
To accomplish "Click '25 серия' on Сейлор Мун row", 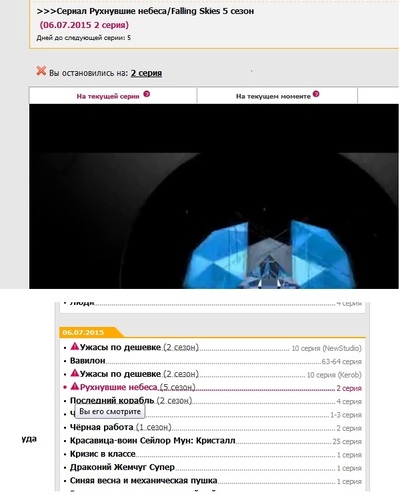I will (347, 442).
